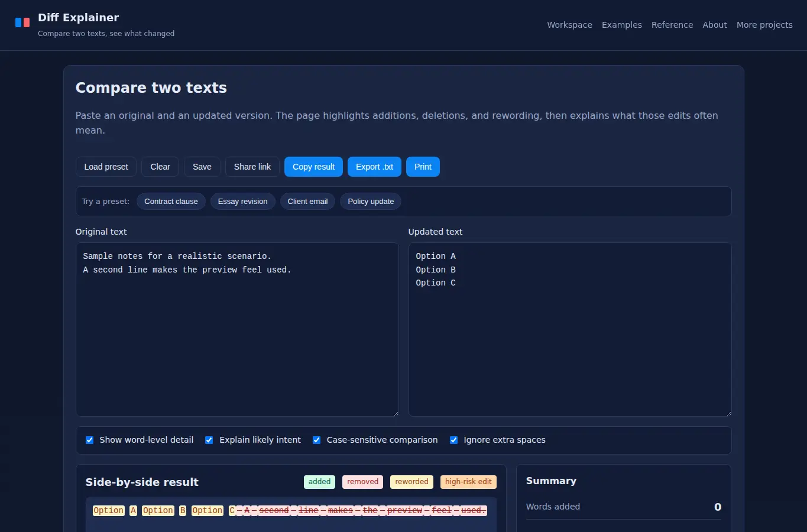This screenshot has width=807, height=532.
Task: Focus the Updated text area
Action: pyautogui.click(x=570, y=329)
